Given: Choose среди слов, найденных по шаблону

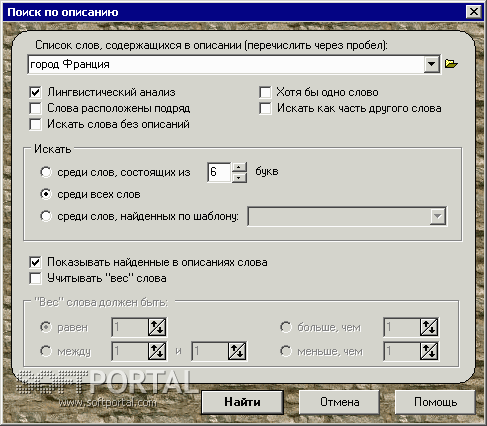Looking at the screenshot, I should click(x=46, y=216).
